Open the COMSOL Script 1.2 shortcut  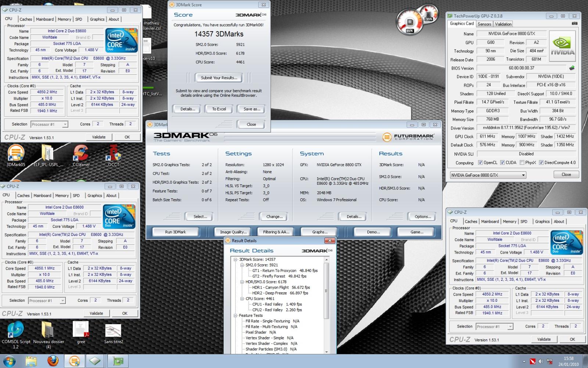(x=16, y=335)
